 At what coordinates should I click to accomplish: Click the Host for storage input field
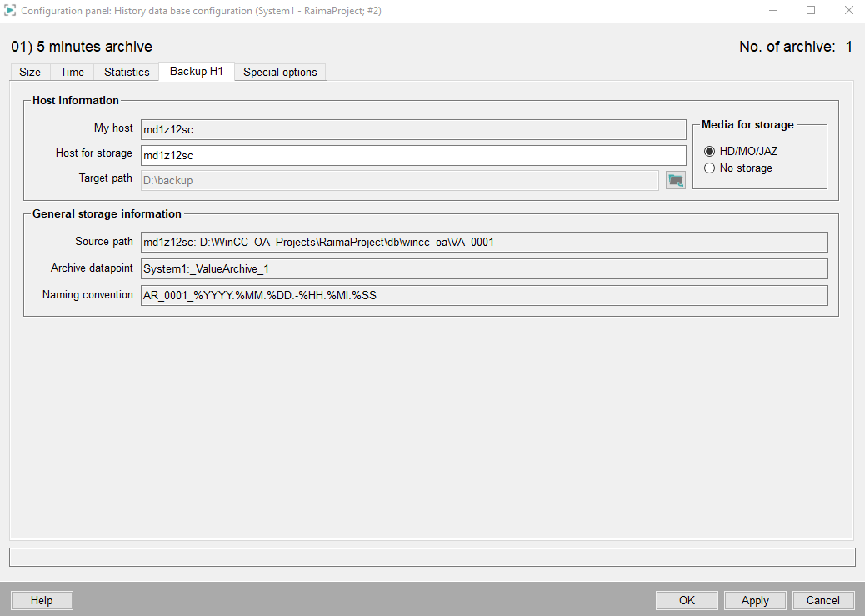(412, 155)
